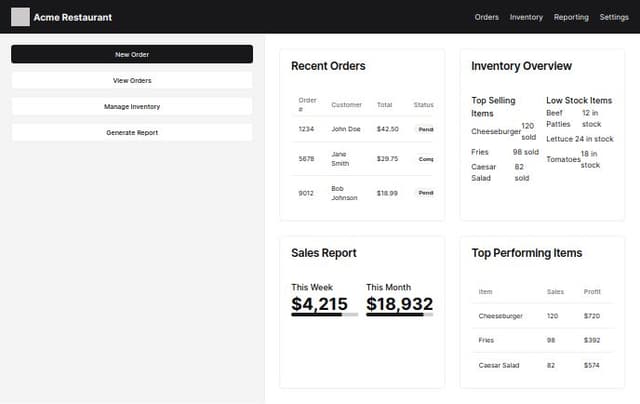Image resolution: width=640 pixels, height=404 pixels.
Task: Click the Profit column header
Action: point(592,292)
